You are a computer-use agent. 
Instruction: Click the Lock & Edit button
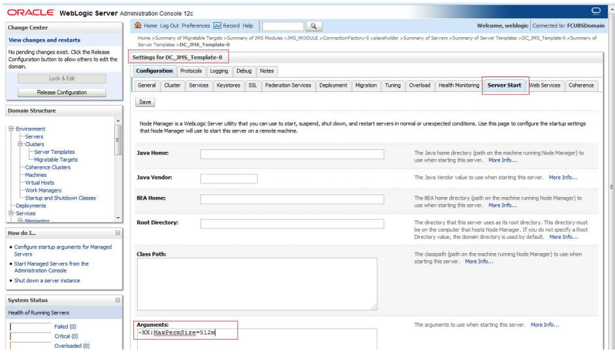tap(62, 78)
